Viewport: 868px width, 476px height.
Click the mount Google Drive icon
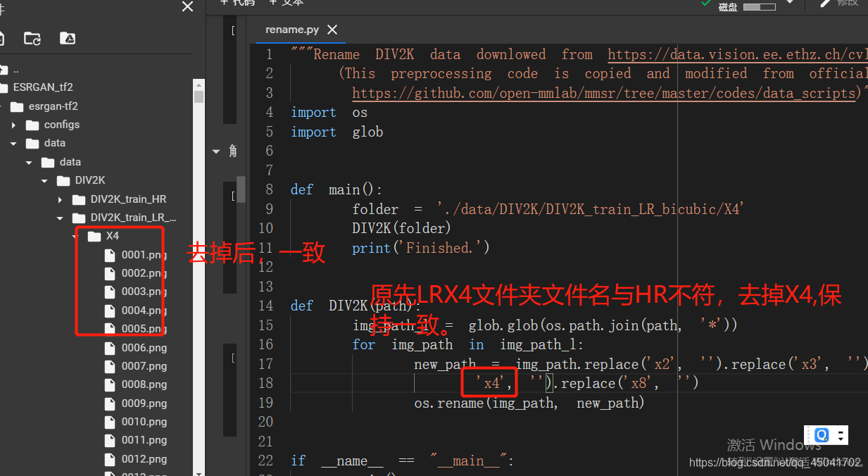coord(68,39)
